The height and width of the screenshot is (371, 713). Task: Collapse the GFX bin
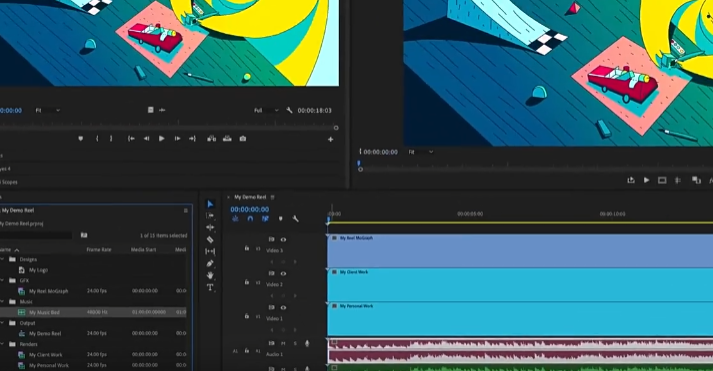click(2, 281)
